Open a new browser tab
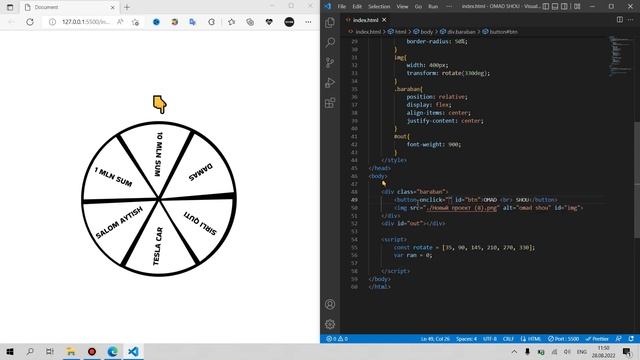Viewport: 640px width, 360px height. coord(127,7)
